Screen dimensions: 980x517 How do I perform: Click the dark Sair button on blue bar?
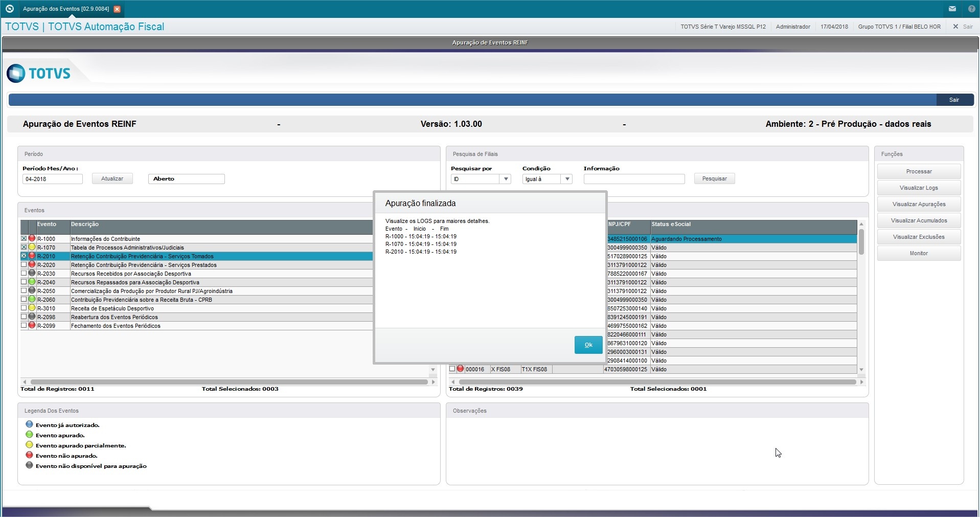click(954, 100)
